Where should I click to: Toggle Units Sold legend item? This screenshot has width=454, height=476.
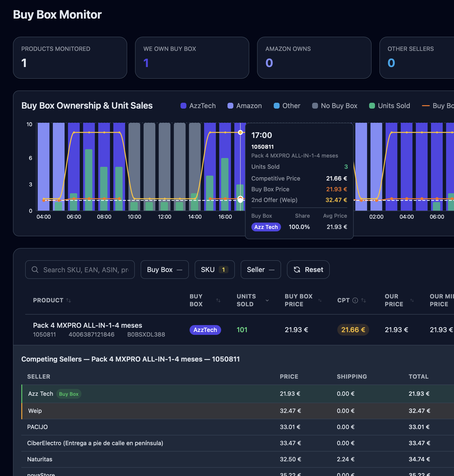click(x=390, y=106)
